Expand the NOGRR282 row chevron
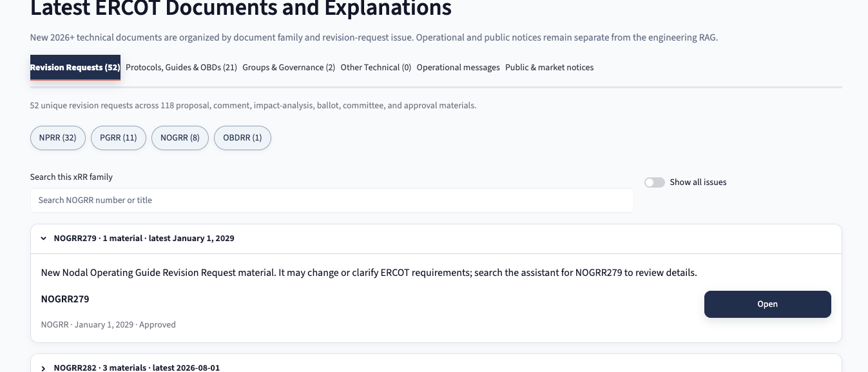868x372 pixels. tap(43, 368)
